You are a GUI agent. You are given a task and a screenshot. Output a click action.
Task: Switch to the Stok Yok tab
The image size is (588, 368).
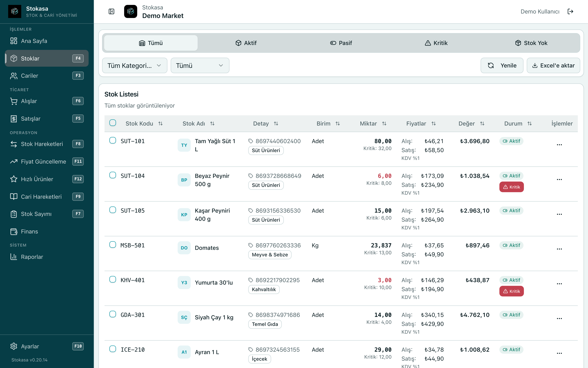click(531, 43)
